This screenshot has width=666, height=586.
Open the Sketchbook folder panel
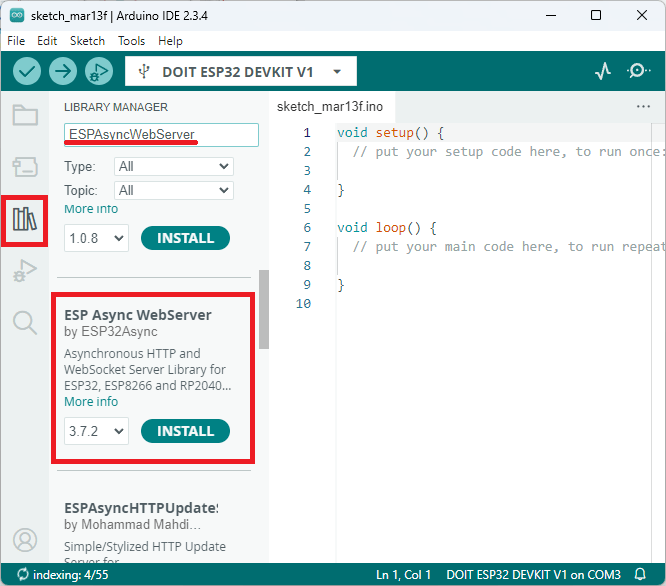25,114
